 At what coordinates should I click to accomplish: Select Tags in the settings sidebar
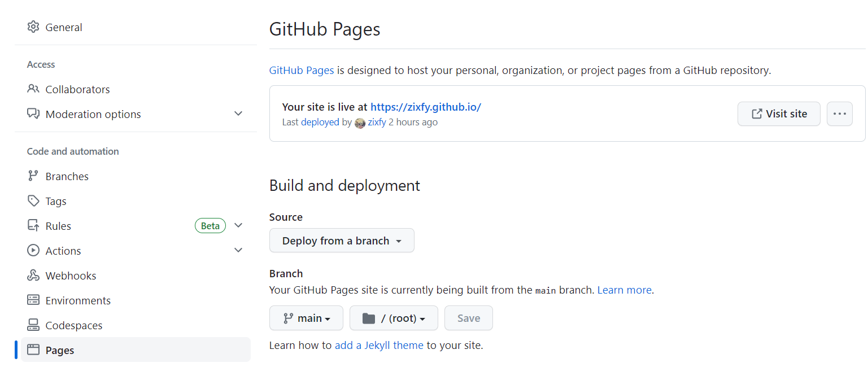pos(136,201)
